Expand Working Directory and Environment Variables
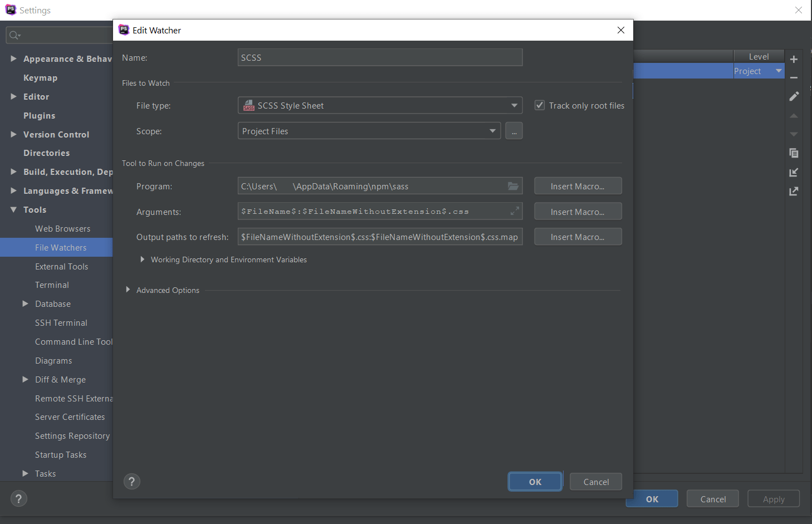 coord(143,259)
